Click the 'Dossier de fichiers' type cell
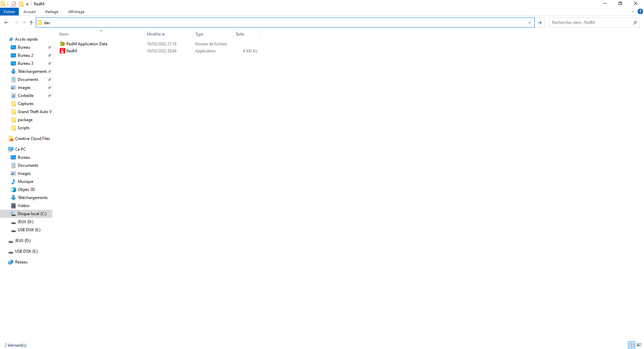Image resolution: width=644 pixels, height=349 pixels. 211,44
